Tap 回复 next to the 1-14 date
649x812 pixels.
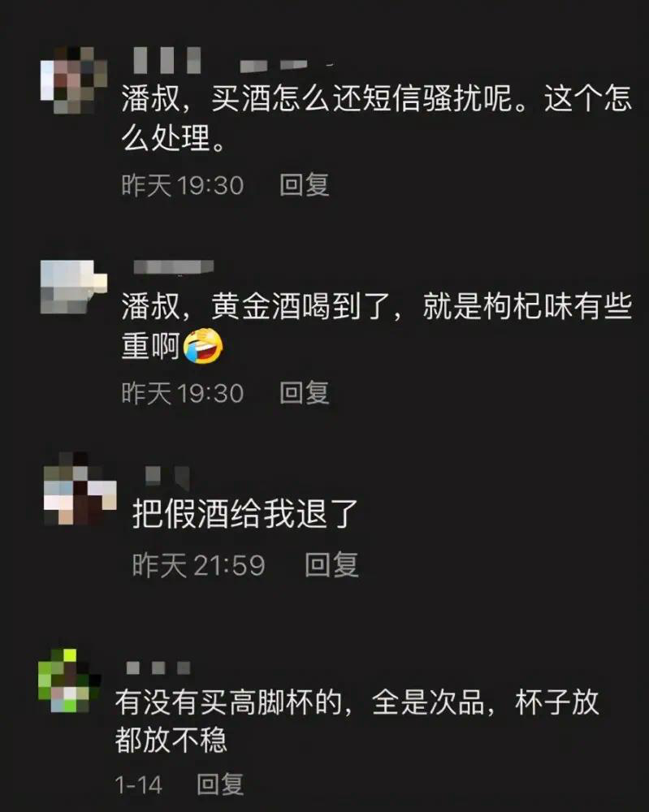click(220, 784)
